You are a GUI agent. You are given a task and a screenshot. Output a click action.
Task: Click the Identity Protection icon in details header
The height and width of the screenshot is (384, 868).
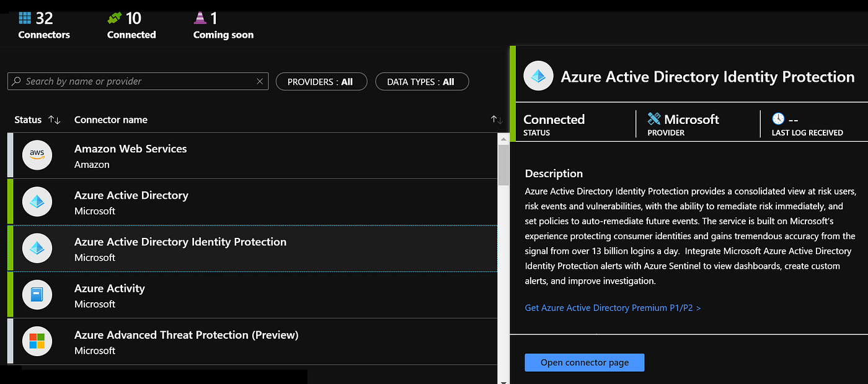(x=539, y=77)
